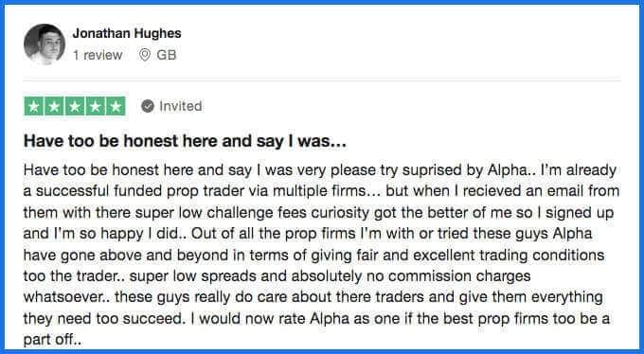644x354 pixels.
Task: Click the word "beyond" in the review
Action: [x=199, y=255]
